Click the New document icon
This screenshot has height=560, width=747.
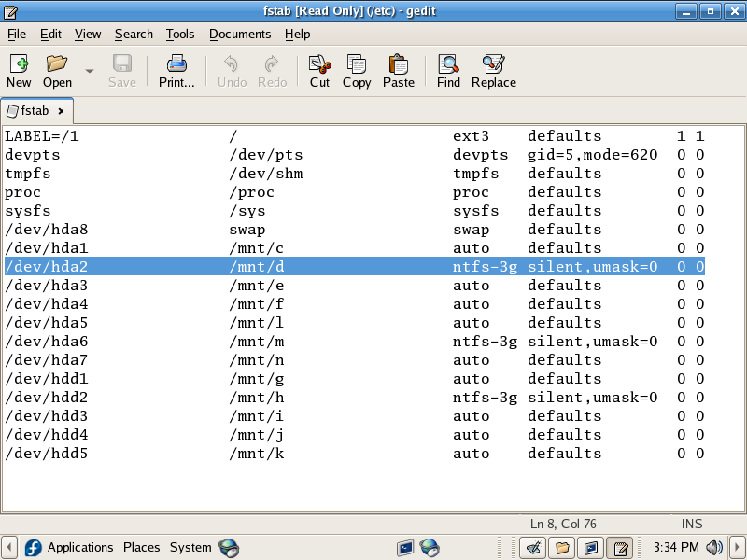click(19, 64)
